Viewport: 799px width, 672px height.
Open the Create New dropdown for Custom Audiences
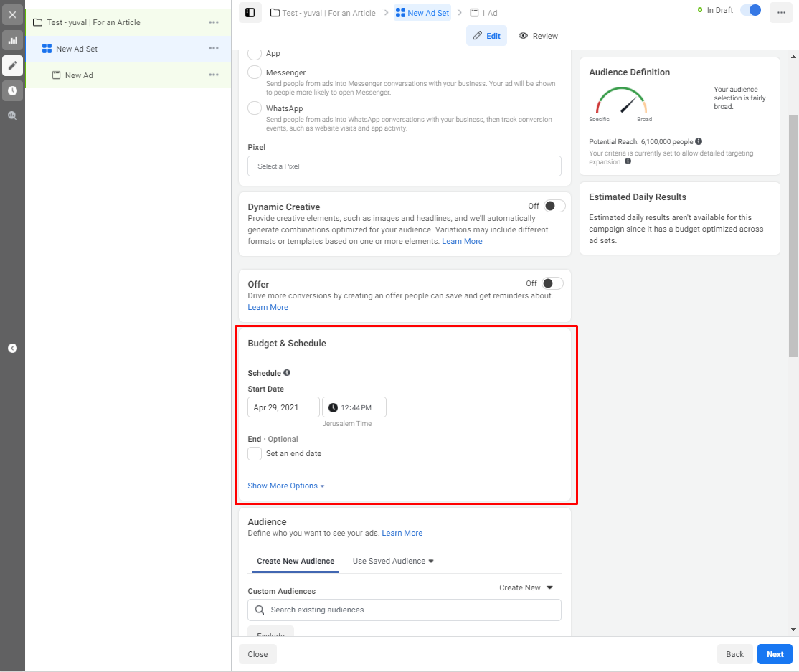tap(526, 587)
